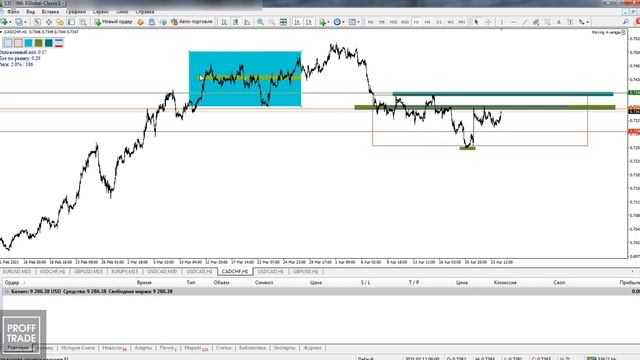Zoom out the chart
Viewport: 640px width, 360px height.
click(272, 22)
